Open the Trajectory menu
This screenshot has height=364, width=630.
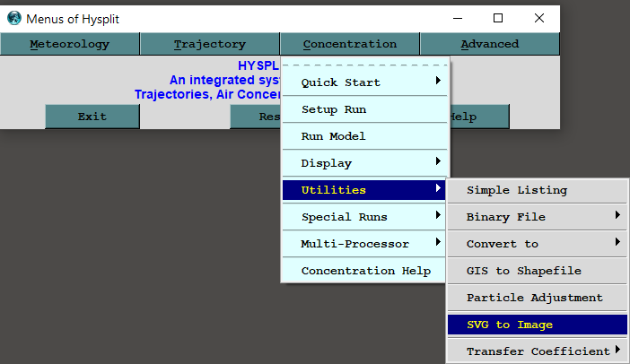click(x=209, y=44)
